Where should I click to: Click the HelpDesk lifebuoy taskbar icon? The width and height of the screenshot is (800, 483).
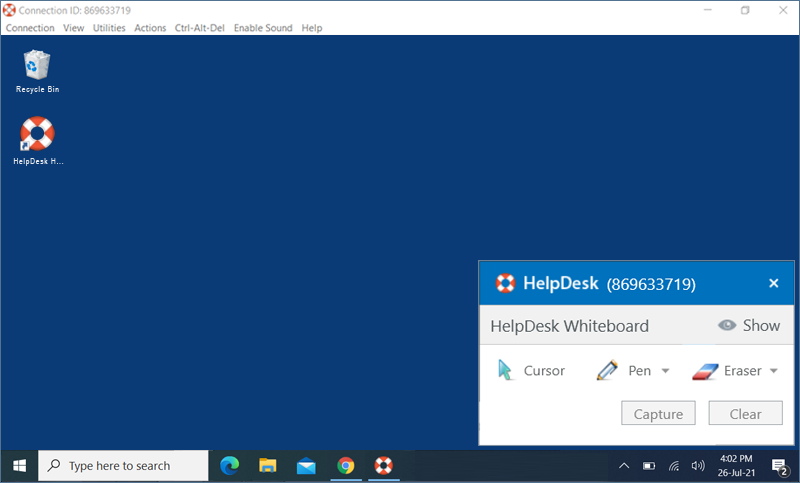(x=383, y=465)
